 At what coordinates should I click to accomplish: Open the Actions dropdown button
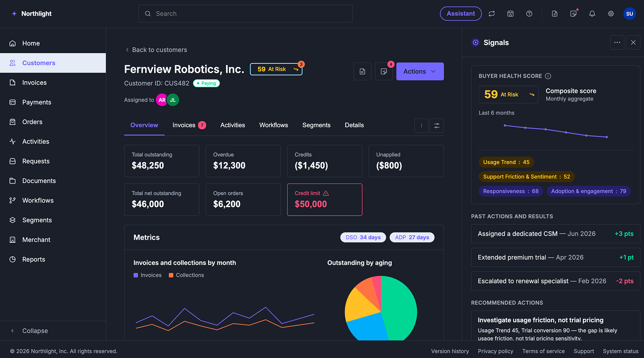pyautogui.click(x=420, y=71)
